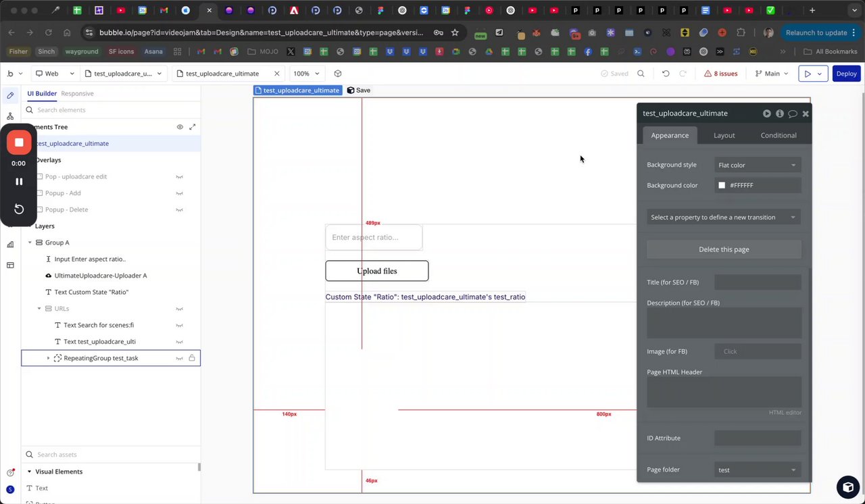Switch to the Conditional tab
The height and width of the screenshot is (504, 865).
click(x=778, y=135)
